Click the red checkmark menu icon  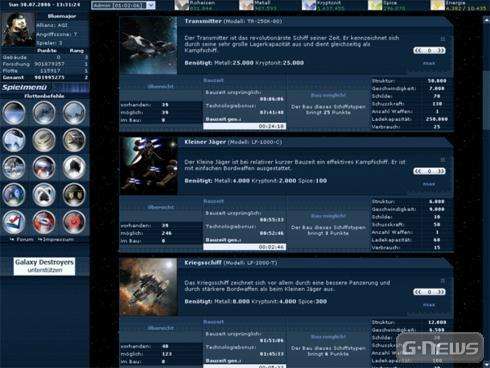(14, 222)
